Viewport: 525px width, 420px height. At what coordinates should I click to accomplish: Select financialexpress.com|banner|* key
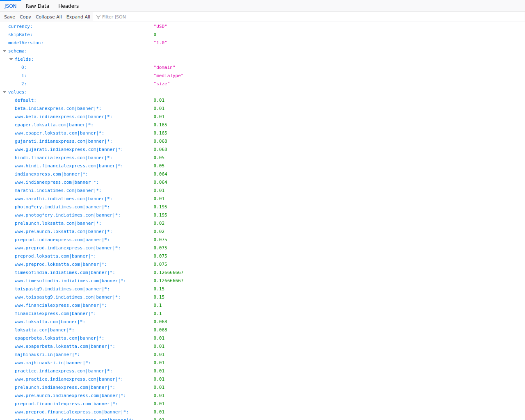click(55, 313)
